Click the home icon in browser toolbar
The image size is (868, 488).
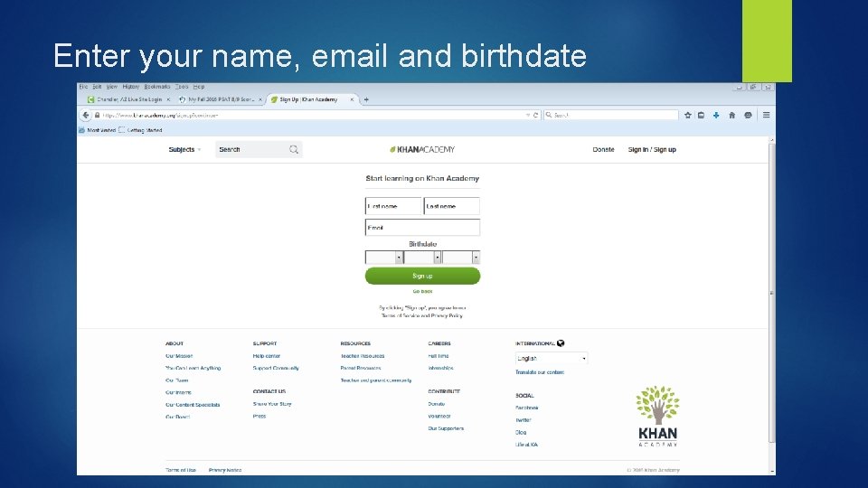click(731, 115)
